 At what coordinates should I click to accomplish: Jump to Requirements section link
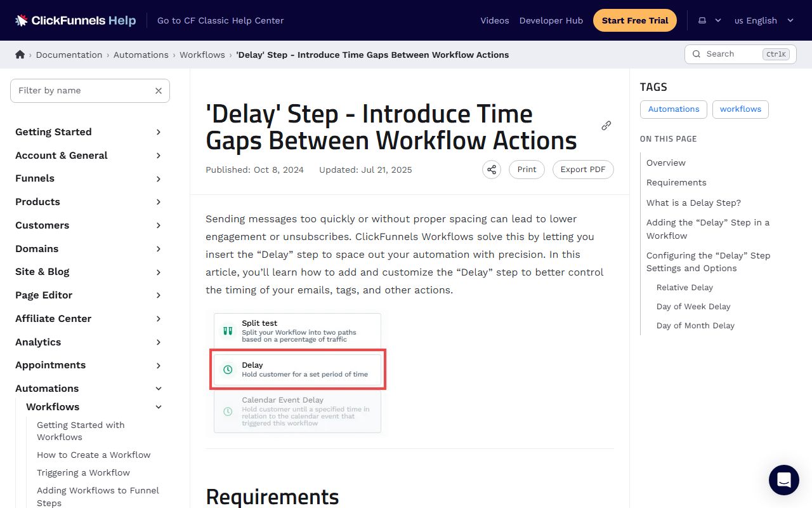[676, 182]
